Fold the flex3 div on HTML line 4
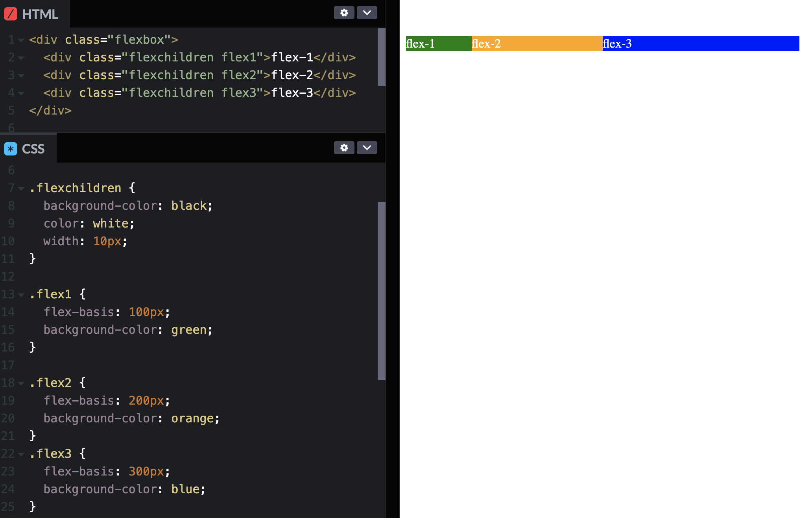The height and width of the screenshot is (518, 812). click(x=21, y=93)
